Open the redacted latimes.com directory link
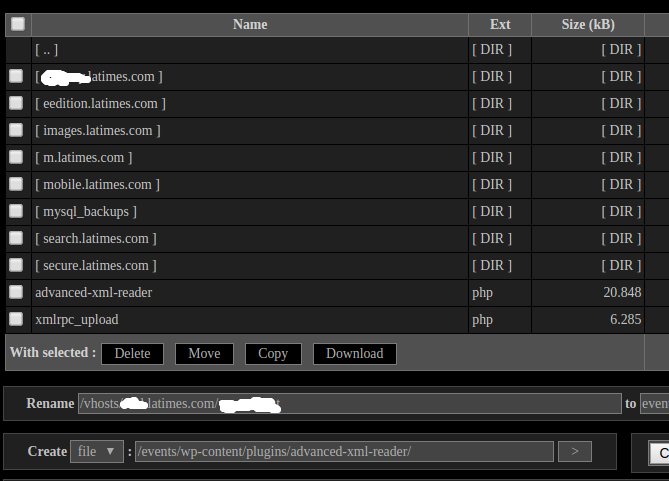Viewport: 669px width, 481px height. [99, 77]
